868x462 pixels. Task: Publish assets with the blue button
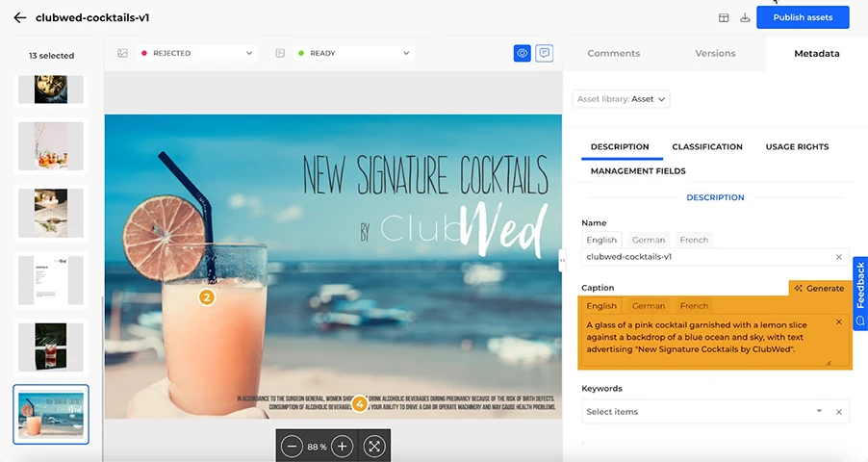803,17
